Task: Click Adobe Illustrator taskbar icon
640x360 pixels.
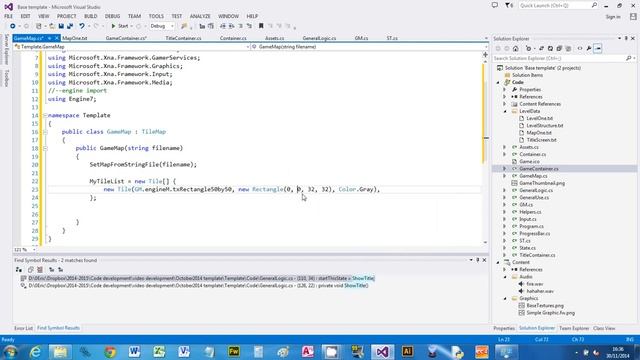Action: tap(407, 352)
